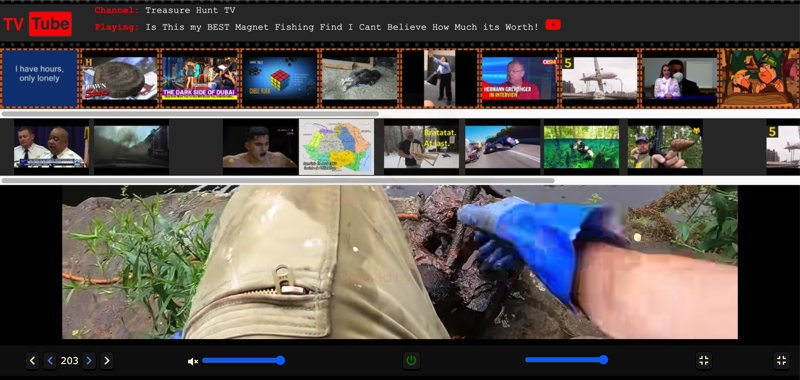This screenshot has width=800, height=380.
Task: Click the Treasure Hunt TV channel name
Action: (x=190, y=10)
